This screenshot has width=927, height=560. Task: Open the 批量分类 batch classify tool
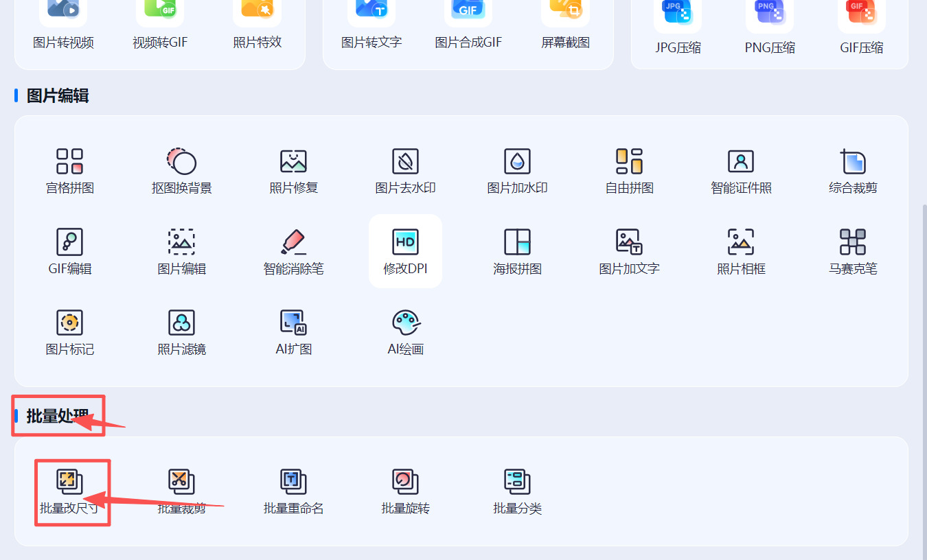click(x=517, y=491)
